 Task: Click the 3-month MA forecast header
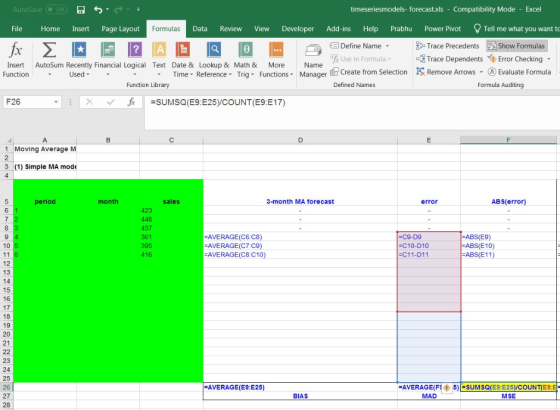coord(300,201)
